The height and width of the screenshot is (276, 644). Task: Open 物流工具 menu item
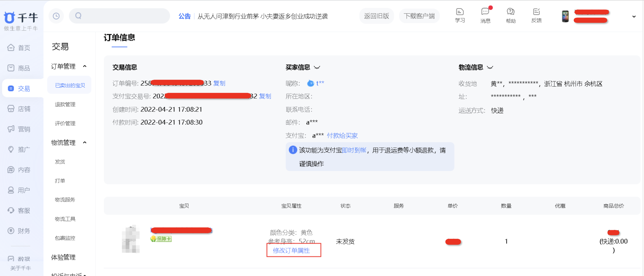[65, 219]
